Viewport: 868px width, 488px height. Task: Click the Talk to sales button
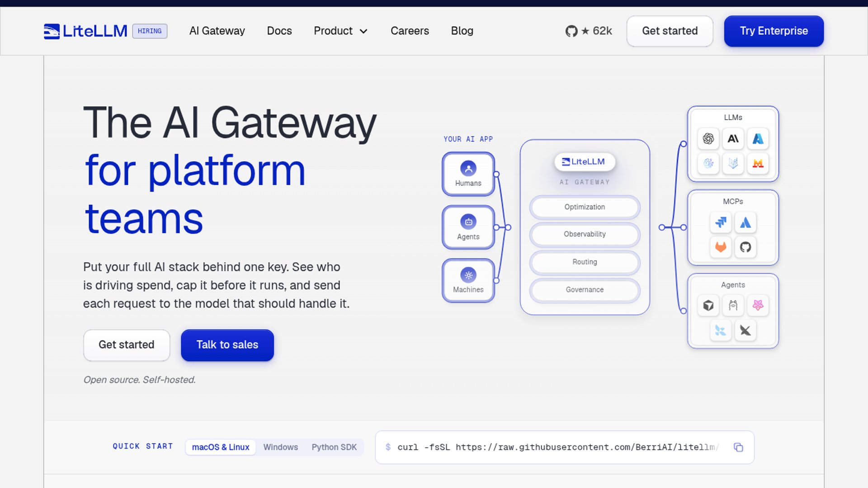point(227,345)
